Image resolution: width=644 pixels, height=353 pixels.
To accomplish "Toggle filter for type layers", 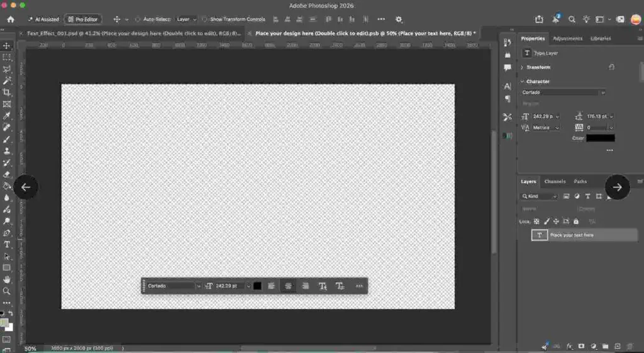I will point(588,196).
